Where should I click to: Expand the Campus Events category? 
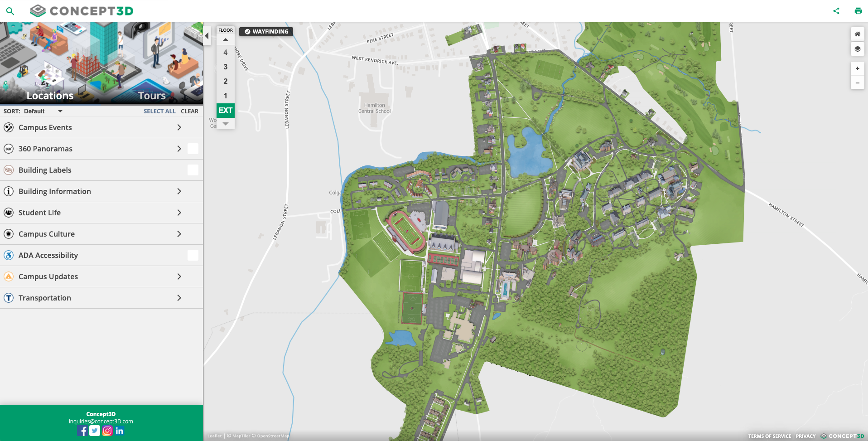179,127
